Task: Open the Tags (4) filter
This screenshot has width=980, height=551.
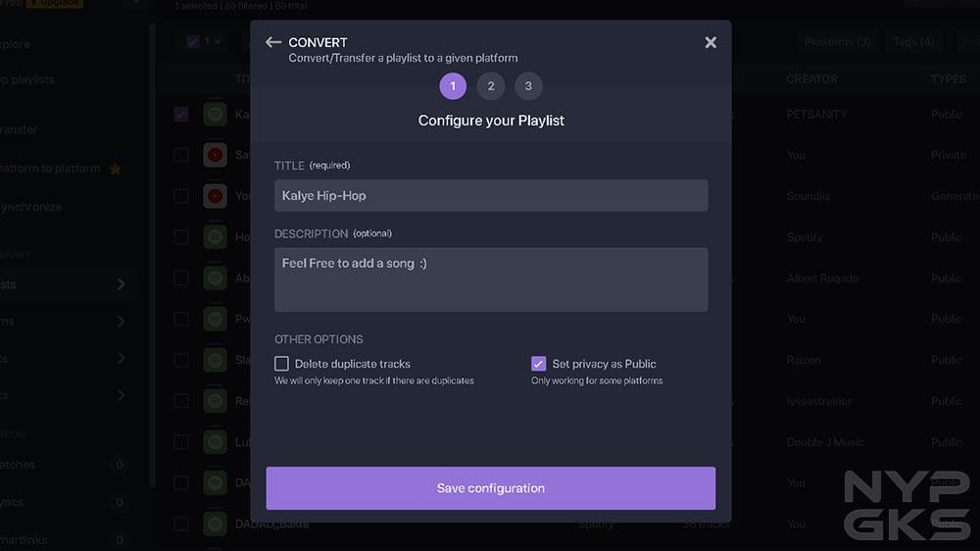Action: click(x=912, y=42)
